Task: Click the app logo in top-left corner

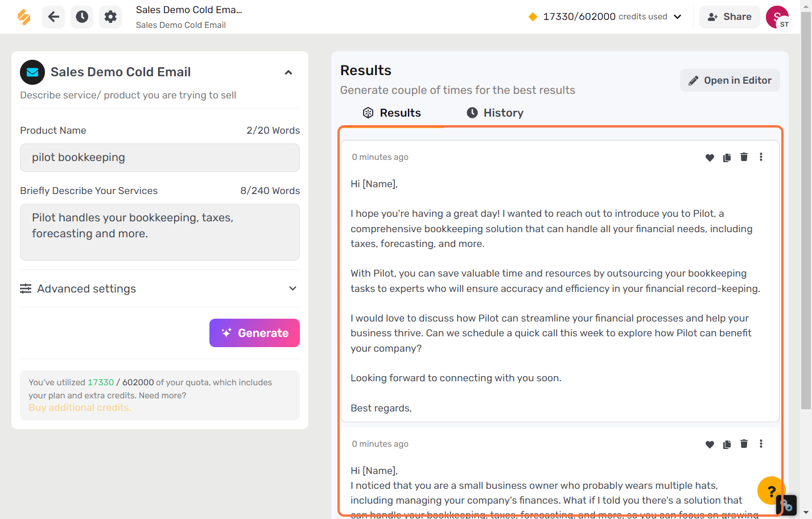Action: 24,17
